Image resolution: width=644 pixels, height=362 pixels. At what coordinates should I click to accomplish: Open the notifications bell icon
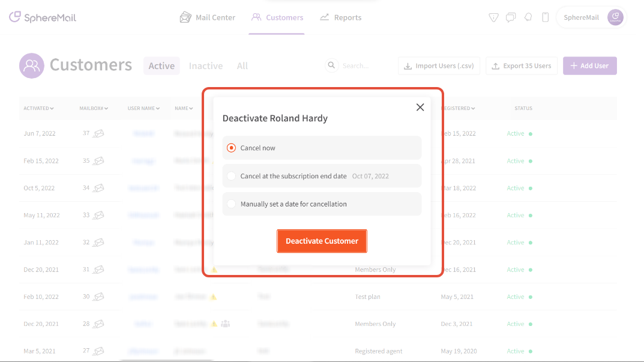coord(528,17)
